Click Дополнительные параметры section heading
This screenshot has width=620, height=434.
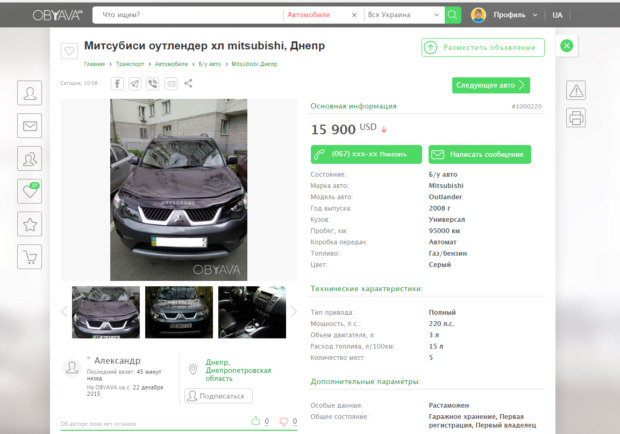point(365,381)
